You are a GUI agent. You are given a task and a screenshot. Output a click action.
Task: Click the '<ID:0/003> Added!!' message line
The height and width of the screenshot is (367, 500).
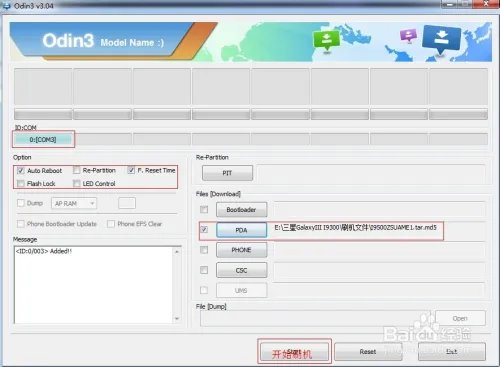(44, 251)
